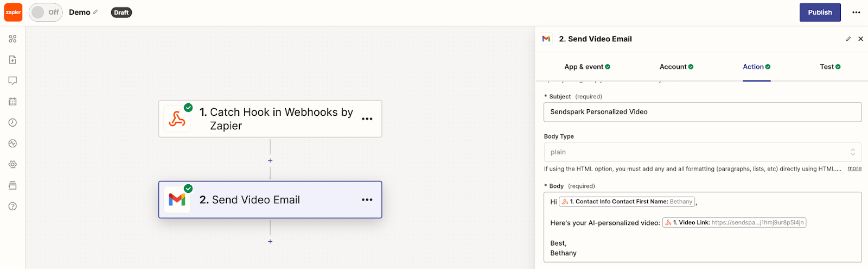Click the green check badge on step 1
This screenshot has width=868, height=269.
tap(188, 108)
